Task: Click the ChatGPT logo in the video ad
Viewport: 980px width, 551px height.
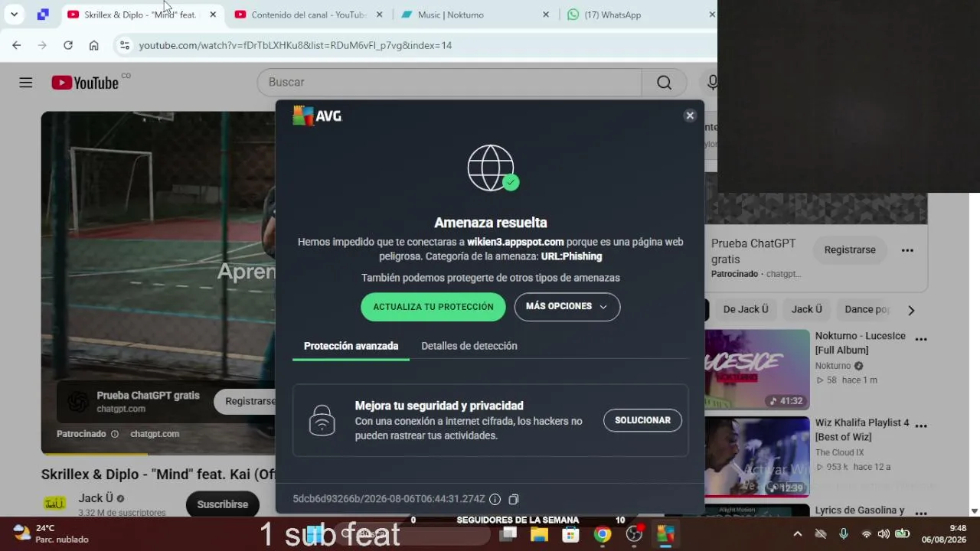Action: (x=78, y=402)
